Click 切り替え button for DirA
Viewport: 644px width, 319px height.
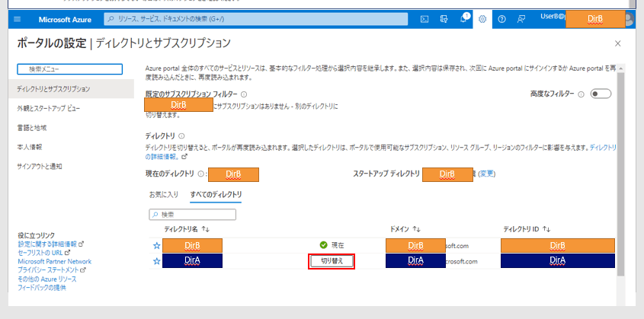[332, 261]
